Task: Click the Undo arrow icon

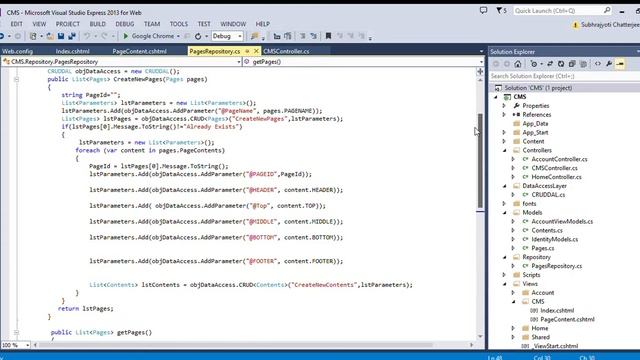Action: [87, 36]
